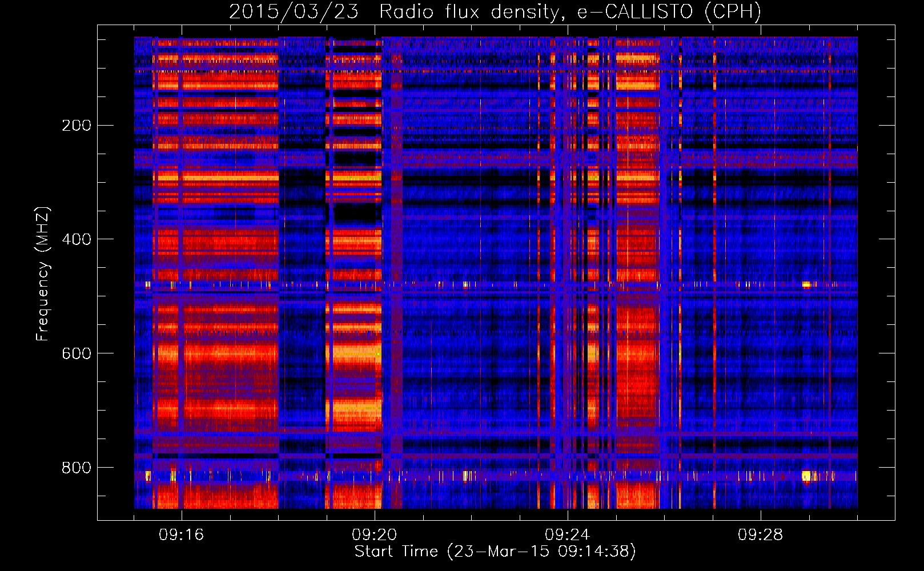Click the 'Frequency (MHZ)' axis label
This screenshot has width=924, height=571.
(x=43, y=274)
